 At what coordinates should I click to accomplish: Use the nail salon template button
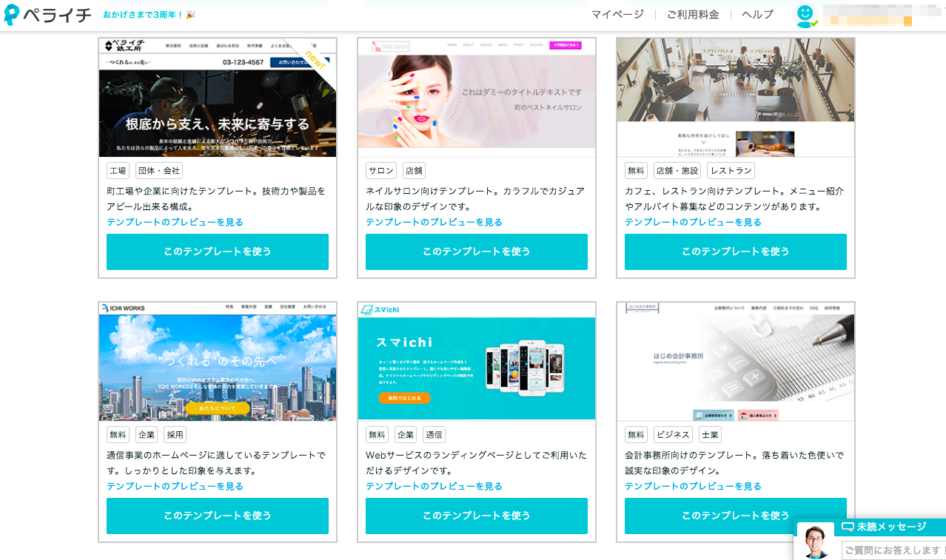[x=477, y=252]
